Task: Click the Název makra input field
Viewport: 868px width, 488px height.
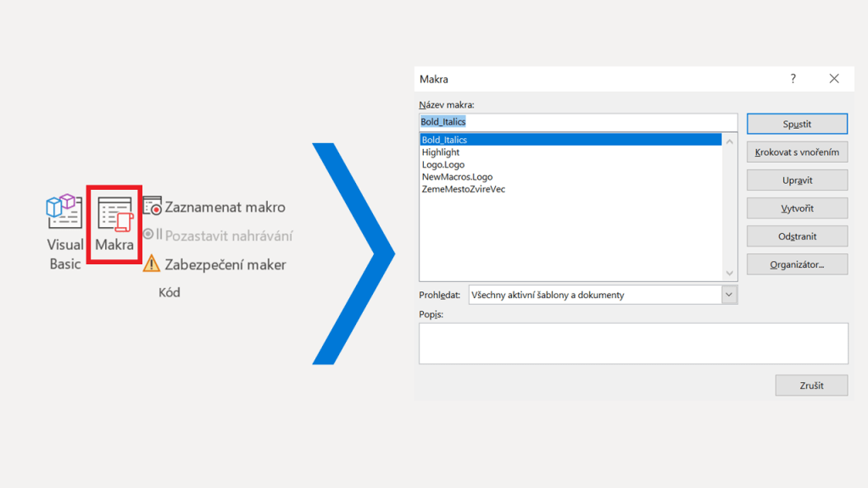Action: [578, 122]
